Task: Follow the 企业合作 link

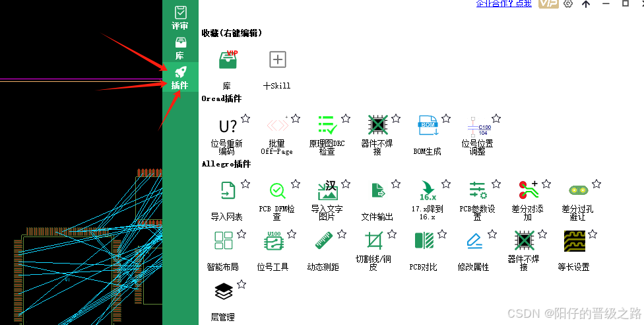Action: pos(504,3)
